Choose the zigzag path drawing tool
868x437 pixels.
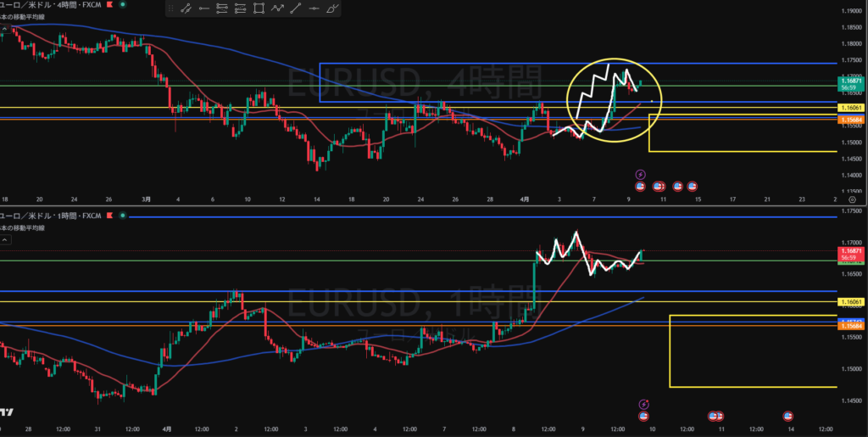pyautogui.click(x=277, y=9)
